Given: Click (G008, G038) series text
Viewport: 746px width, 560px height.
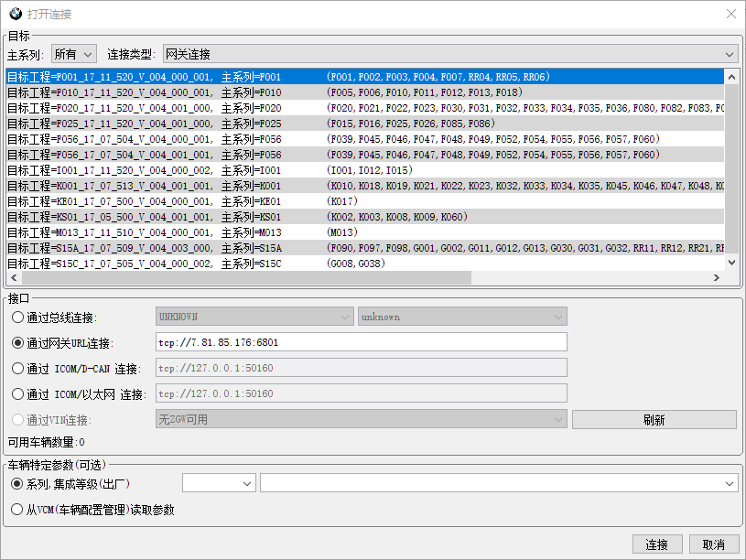Looking at the screenshot, I should point(356,264).
